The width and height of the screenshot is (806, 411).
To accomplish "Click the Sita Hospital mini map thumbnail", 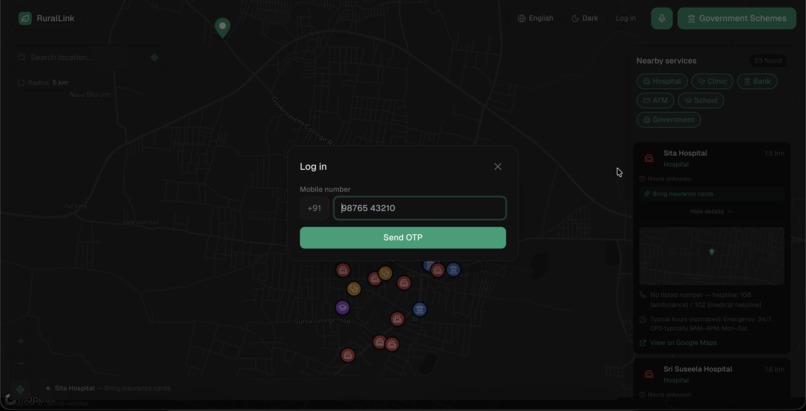I will 711,256.
